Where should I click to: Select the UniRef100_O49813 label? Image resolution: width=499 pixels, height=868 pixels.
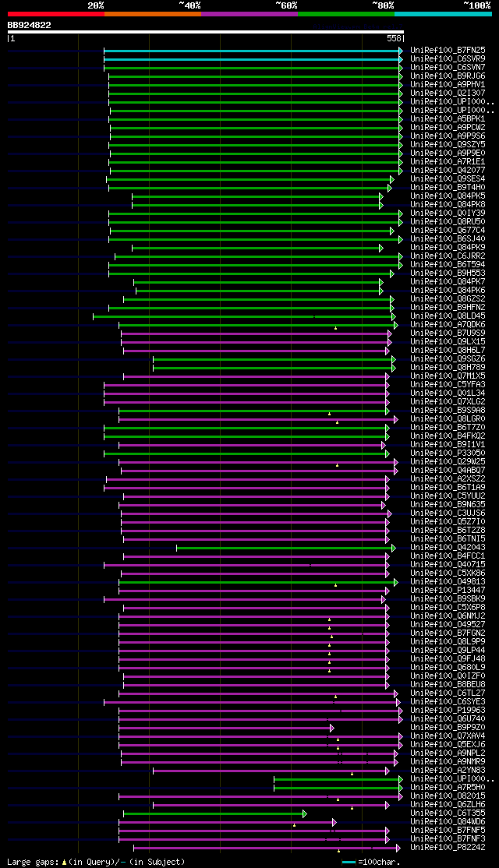(448, 583)
